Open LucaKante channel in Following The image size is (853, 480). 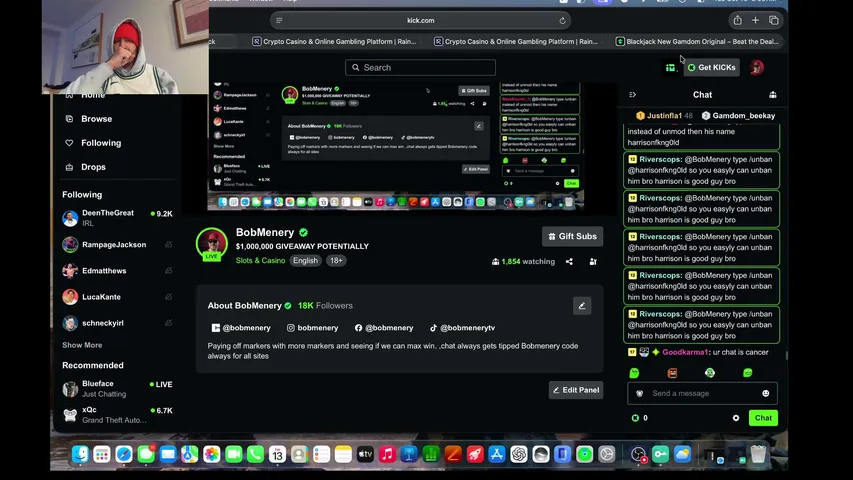click(117, 297)
